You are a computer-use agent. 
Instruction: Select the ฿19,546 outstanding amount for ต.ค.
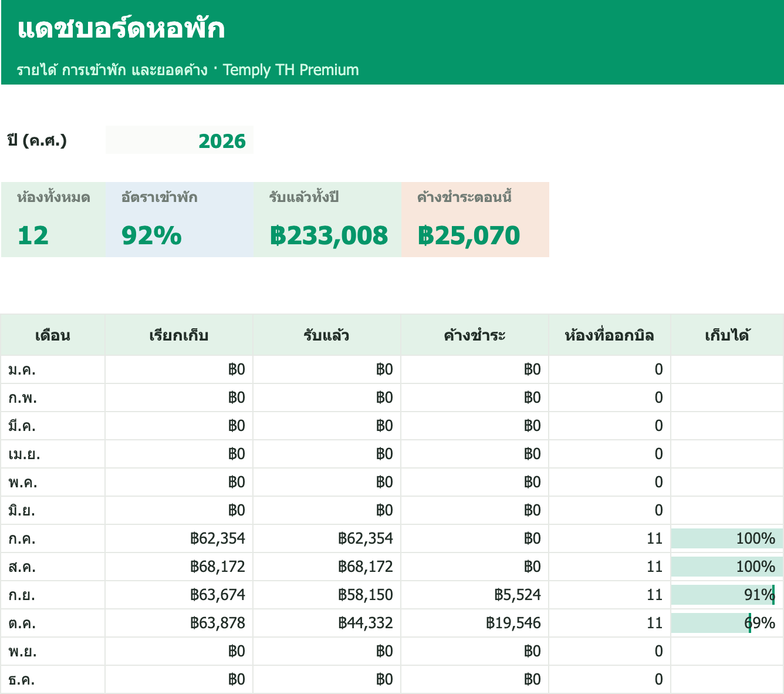coord(513,623)
